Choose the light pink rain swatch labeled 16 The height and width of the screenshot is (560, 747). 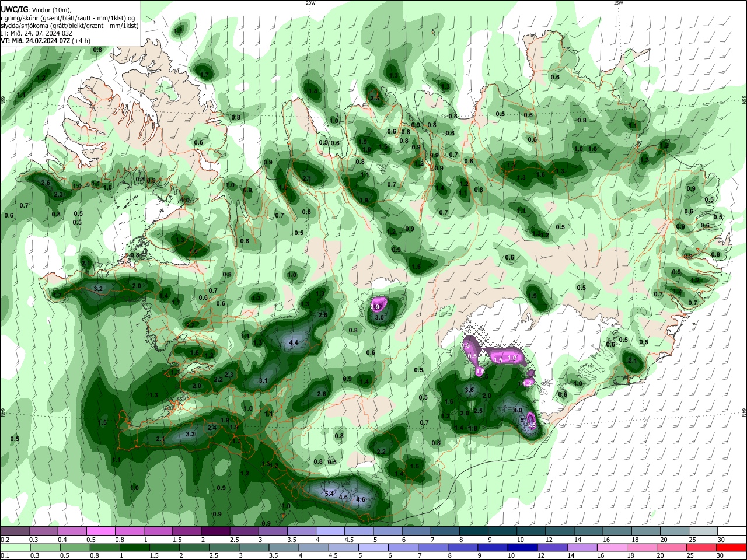pyautogui.click(x=612, y=547)
